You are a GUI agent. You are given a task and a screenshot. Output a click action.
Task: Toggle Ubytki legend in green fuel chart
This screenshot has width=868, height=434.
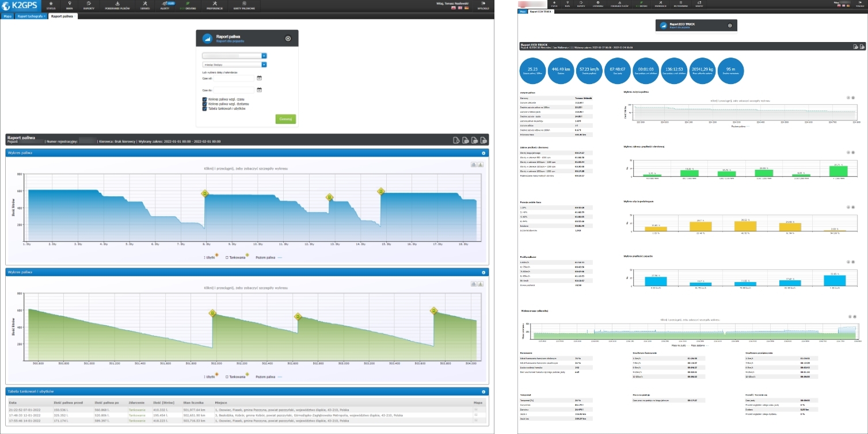tap(211, 376)
